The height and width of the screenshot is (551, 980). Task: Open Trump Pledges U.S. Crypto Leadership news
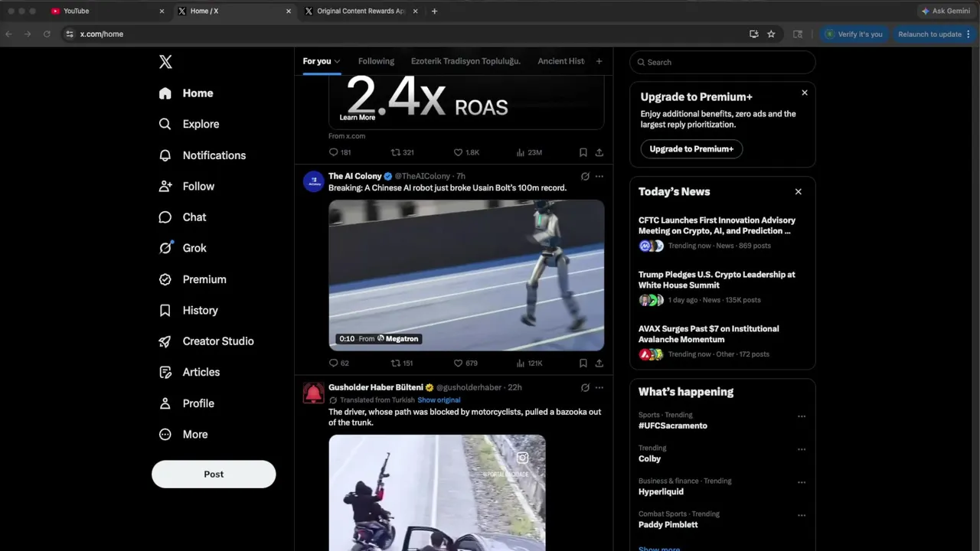click(721, 287)
